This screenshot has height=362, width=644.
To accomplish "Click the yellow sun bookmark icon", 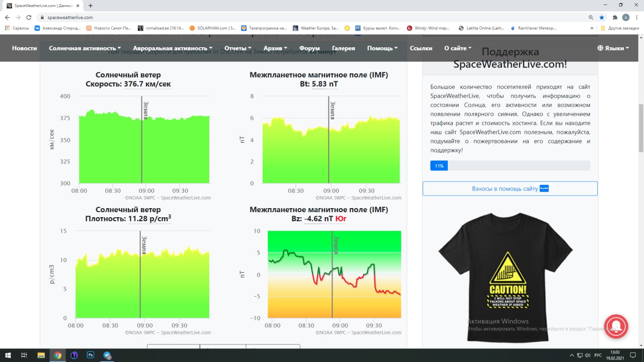I will pos(347,28).
